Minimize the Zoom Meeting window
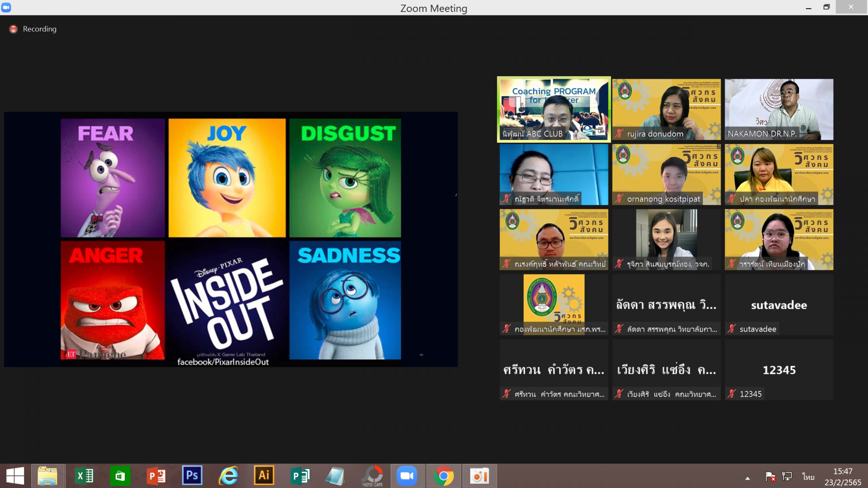This screenshot has height=488, width=868. coord(808,7)
